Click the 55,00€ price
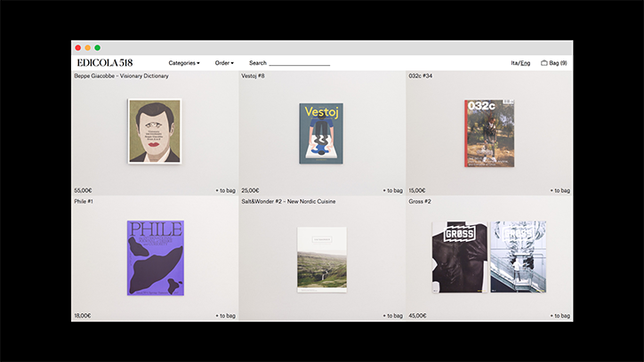This screenshot has height=362, width=644. 83,190
